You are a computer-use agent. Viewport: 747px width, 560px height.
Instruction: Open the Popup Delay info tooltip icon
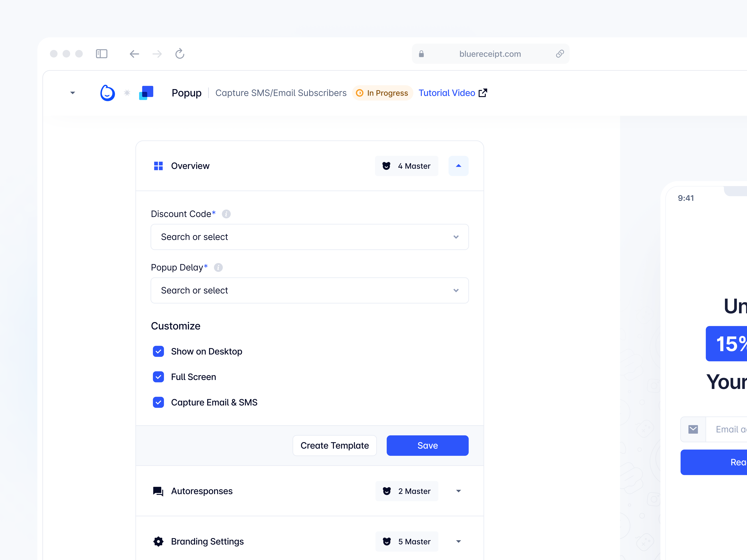click(218, 268)
